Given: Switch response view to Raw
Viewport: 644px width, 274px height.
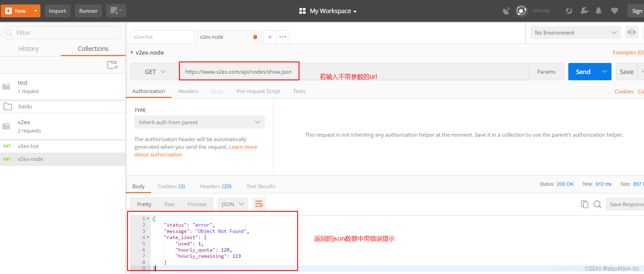Looking at the screenshot, I should [x=169, y=204].
